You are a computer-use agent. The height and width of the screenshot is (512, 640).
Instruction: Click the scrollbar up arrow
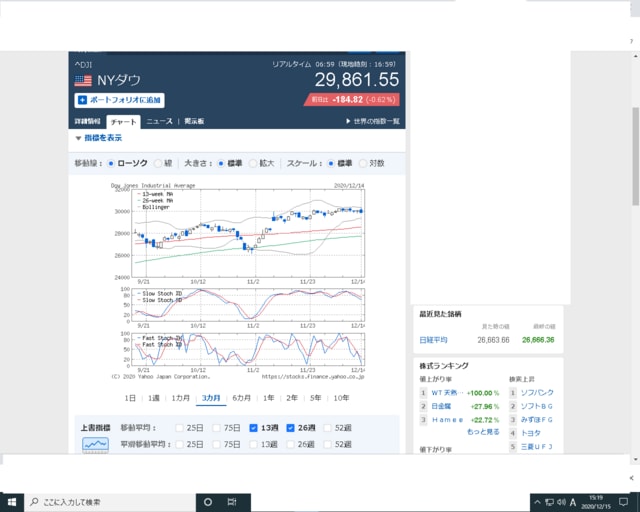636,56
